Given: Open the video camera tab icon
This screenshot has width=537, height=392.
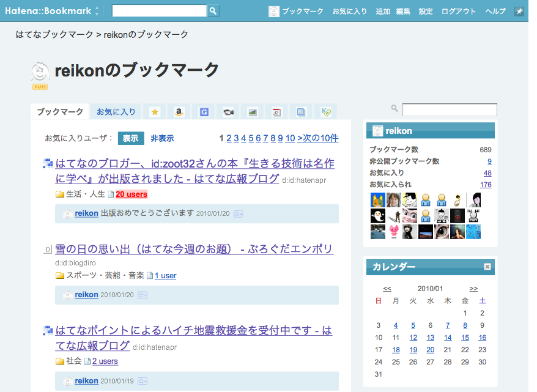Looking at the screenshot, I should point(228,112).
